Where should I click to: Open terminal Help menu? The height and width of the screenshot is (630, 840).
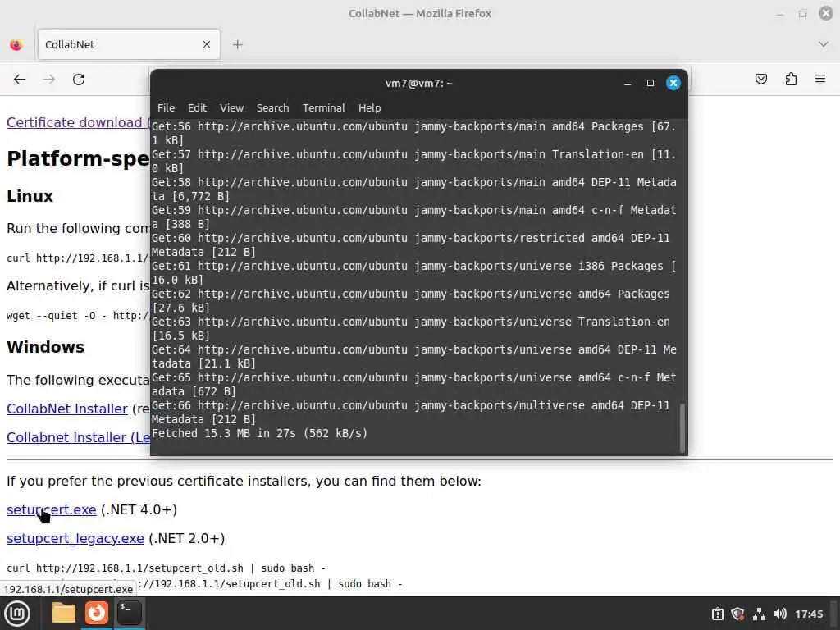[370, 107]
